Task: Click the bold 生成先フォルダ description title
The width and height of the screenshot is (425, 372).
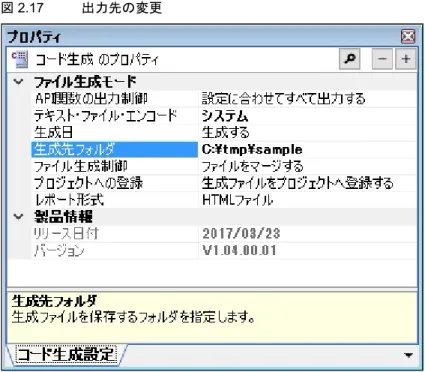Action: [54, 301]
